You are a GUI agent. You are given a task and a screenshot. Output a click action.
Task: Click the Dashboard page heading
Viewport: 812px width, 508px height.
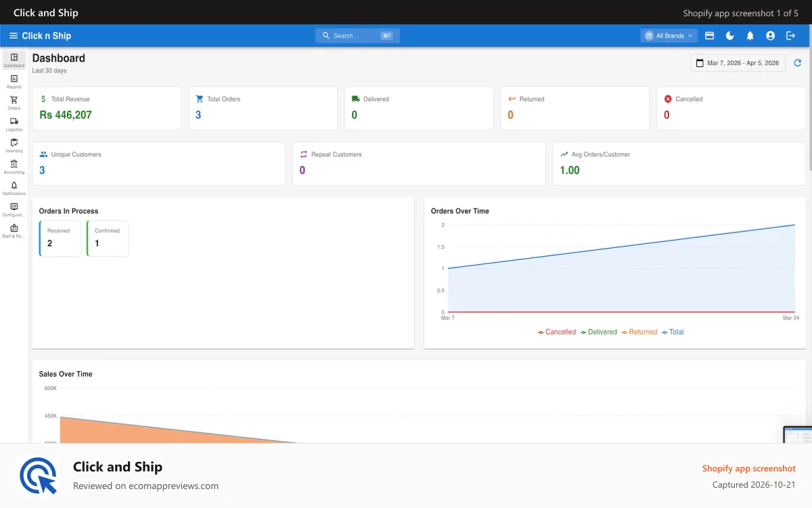point(59,58)
